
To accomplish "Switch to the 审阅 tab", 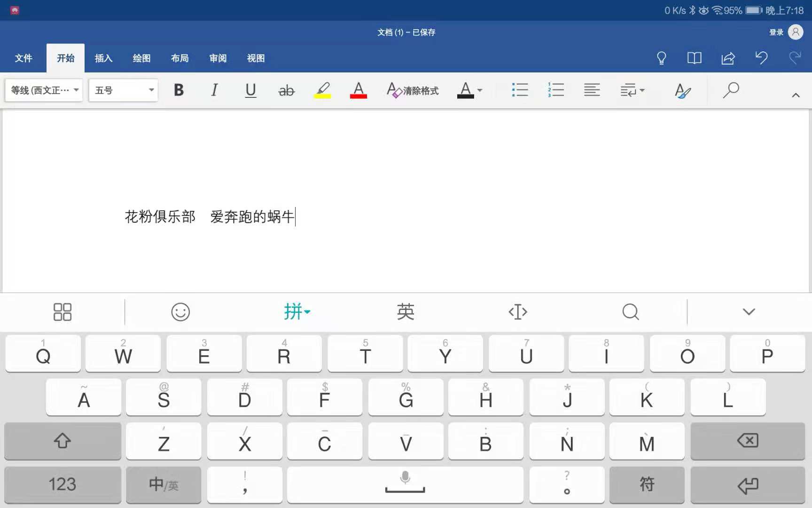I will [x=218, y=58].
